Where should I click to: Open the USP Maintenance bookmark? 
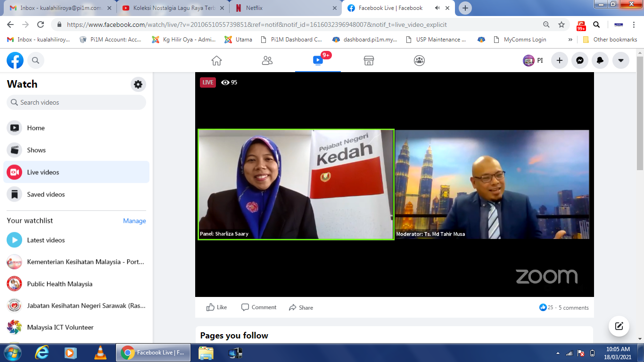[436, 40]
